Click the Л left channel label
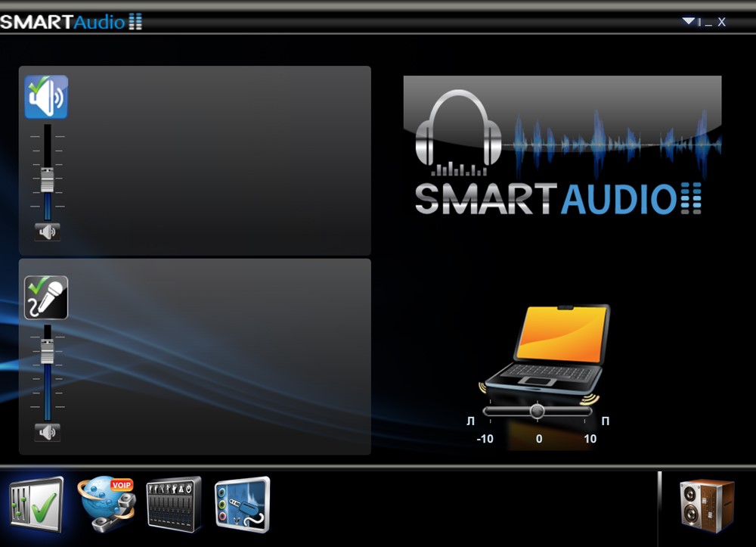The image size is (756, 547). [x=470, y=421]
